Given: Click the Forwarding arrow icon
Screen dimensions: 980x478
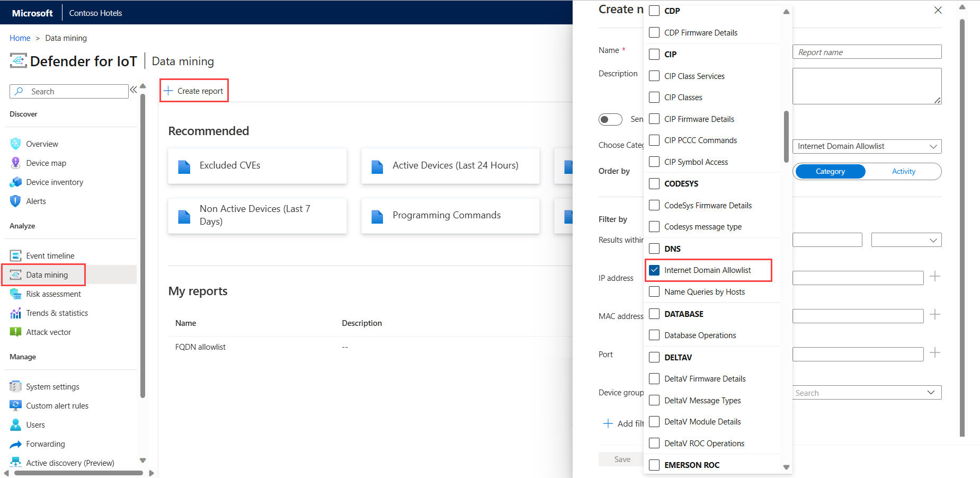Looking at the screenshot, I should (x=15, y=444).
